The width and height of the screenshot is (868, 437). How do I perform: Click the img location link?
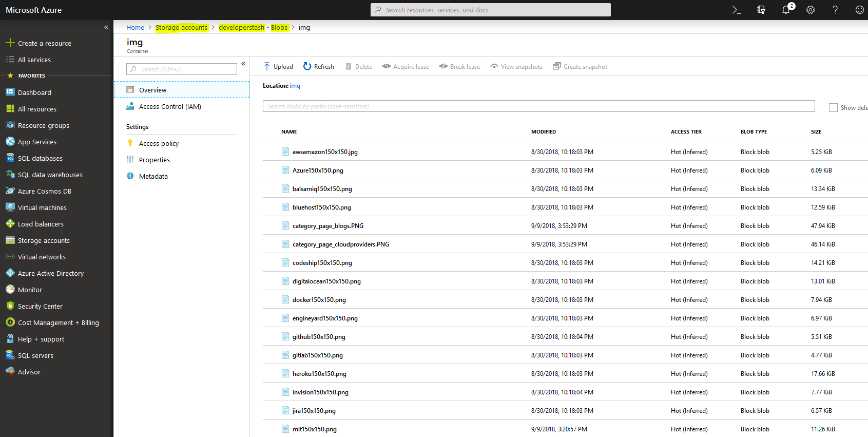(295, 86)
